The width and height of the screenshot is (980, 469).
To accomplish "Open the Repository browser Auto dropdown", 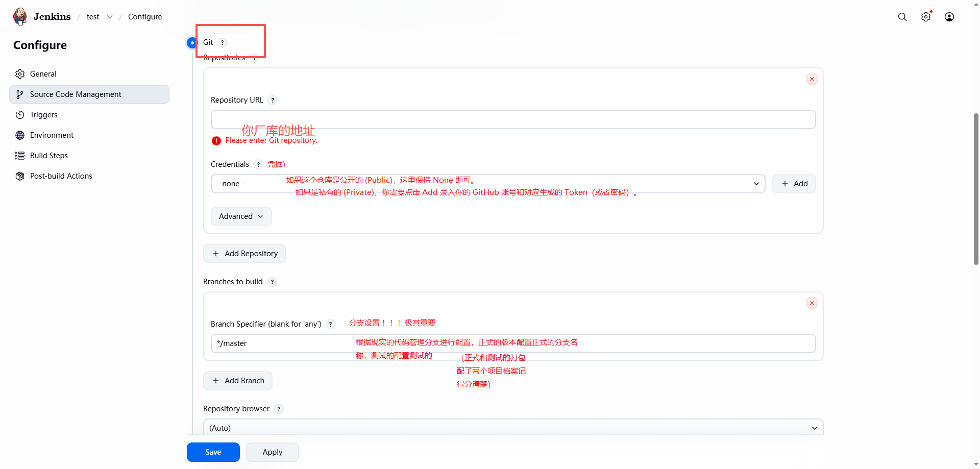I will [x=513, y=428].
